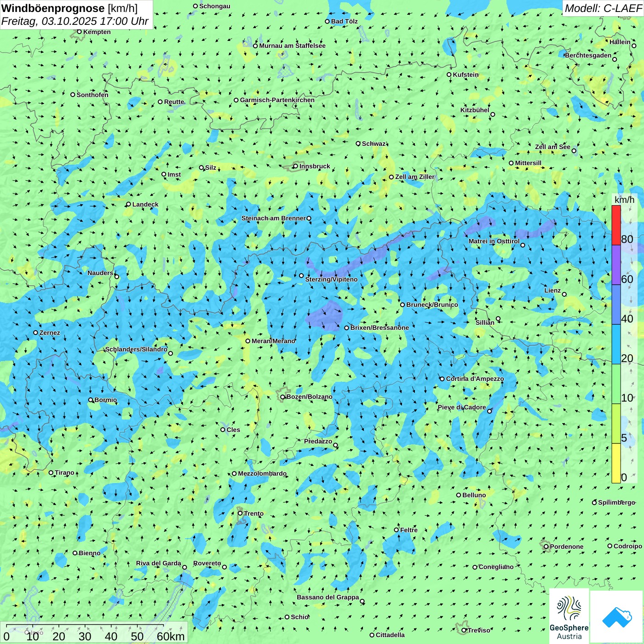Image resolution: width=644 pixels, height=644 pixels.
Task: Click the 60km scale bar label
Action: (x=171, y=636)
